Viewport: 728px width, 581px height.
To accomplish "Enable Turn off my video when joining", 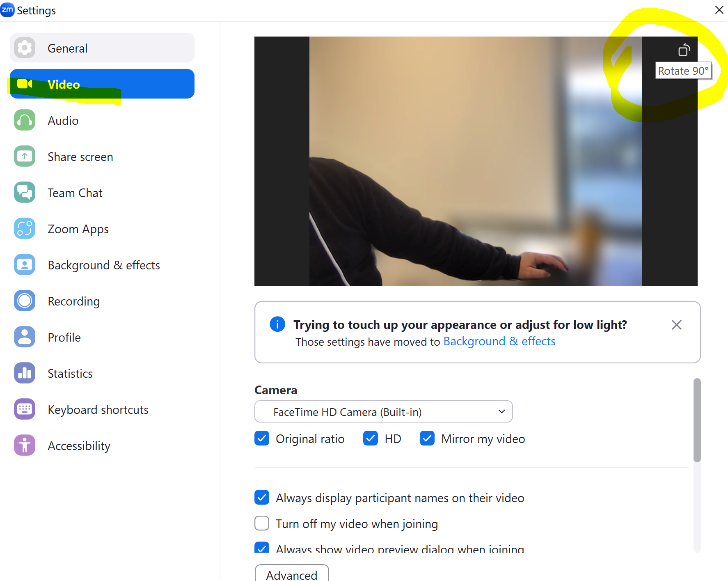I will pyautogui.click(x=262, y=524).
